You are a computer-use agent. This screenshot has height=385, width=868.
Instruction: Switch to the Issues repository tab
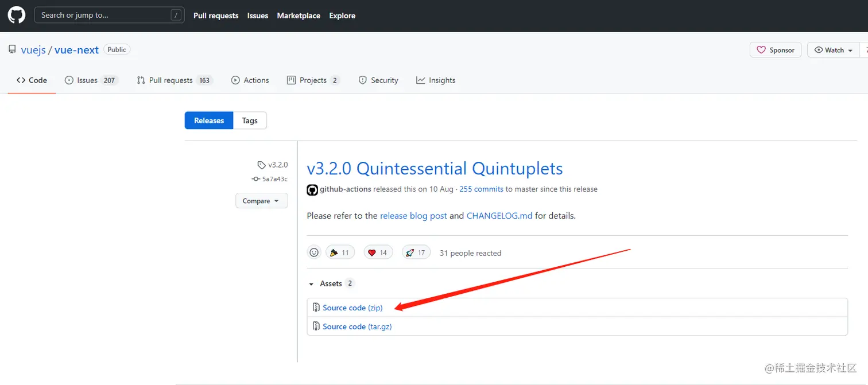[91, 80]
